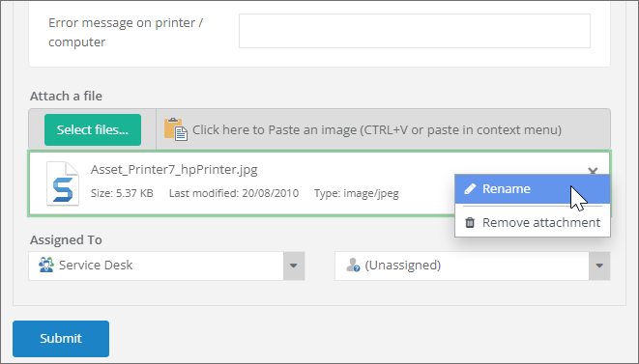Click the Unassigned user icon

[x=353, y=266]
